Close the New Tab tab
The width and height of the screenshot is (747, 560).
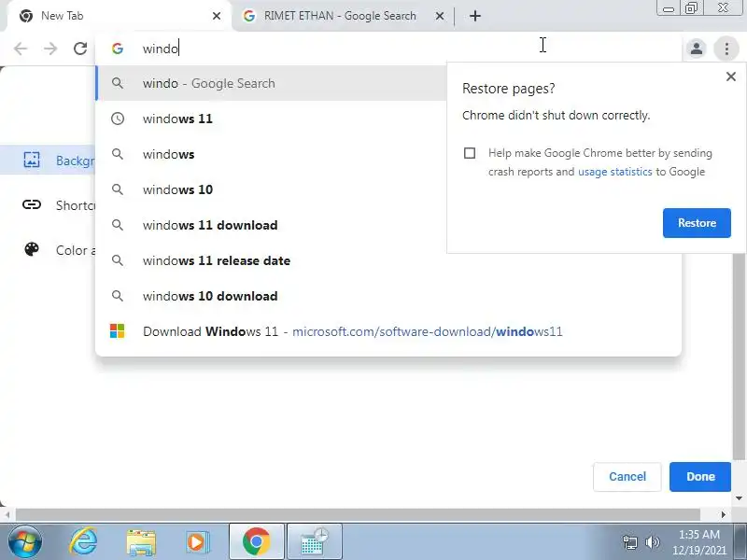click(x=217, y=16)
